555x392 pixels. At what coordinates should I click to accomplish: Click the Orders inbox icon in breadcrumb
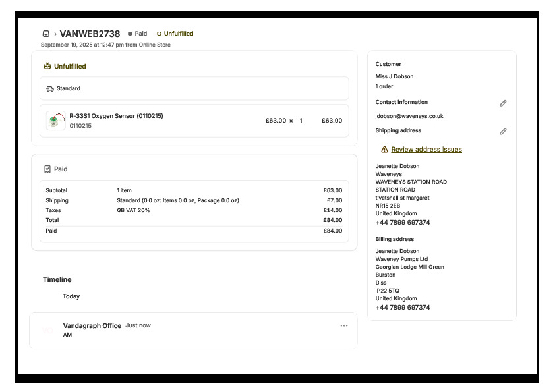[46, 34]
